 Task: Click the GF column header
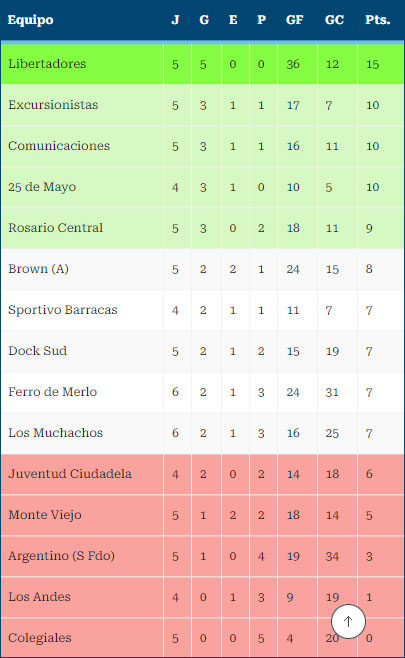294,20
